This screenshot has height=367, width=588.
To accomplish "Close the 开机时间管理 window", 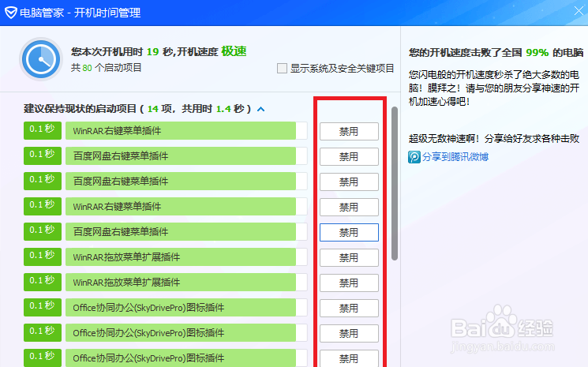I will click(x=579, y=11).
